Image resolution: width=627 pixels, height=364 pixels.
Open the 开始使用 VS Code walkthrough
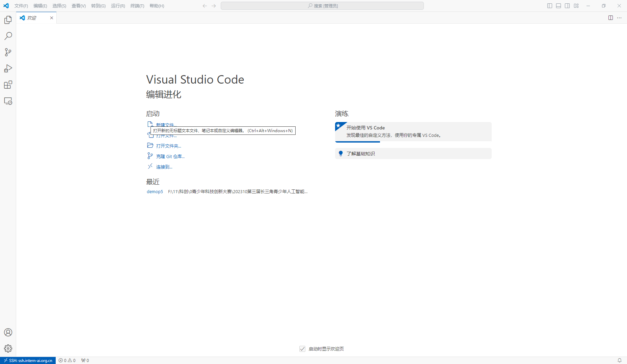[x=413, y=131]
